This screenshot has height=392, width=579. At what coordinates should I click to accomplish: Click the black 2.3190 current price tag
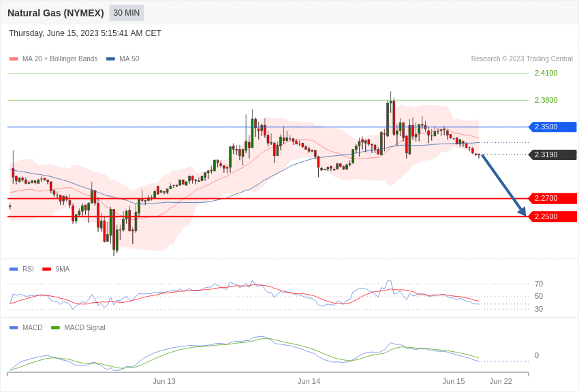coord(553,154)
